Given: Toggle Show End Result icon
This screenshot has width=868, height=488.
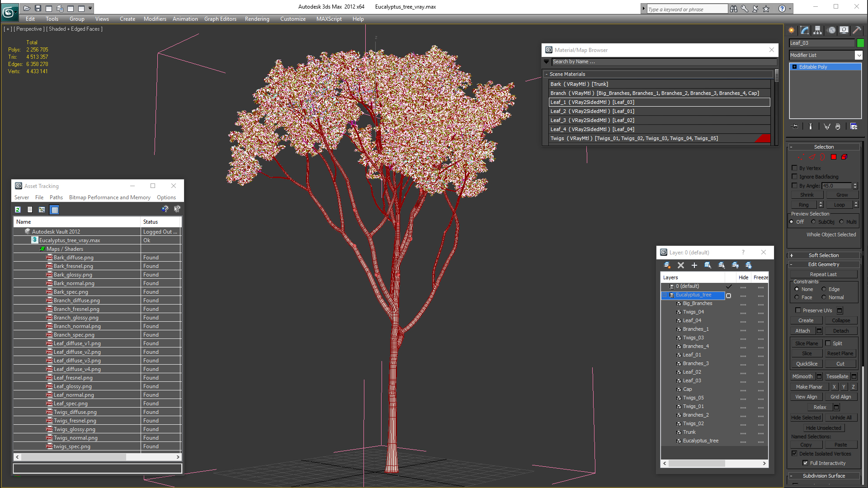Looking at the screenshot, I should pos(811,127).
